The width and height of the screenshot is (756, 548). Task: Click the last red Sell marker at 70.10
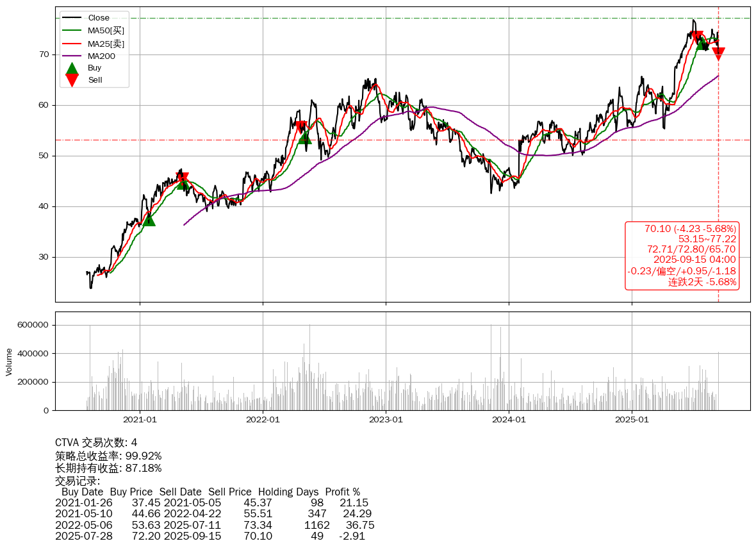click(x=718, y=54)
